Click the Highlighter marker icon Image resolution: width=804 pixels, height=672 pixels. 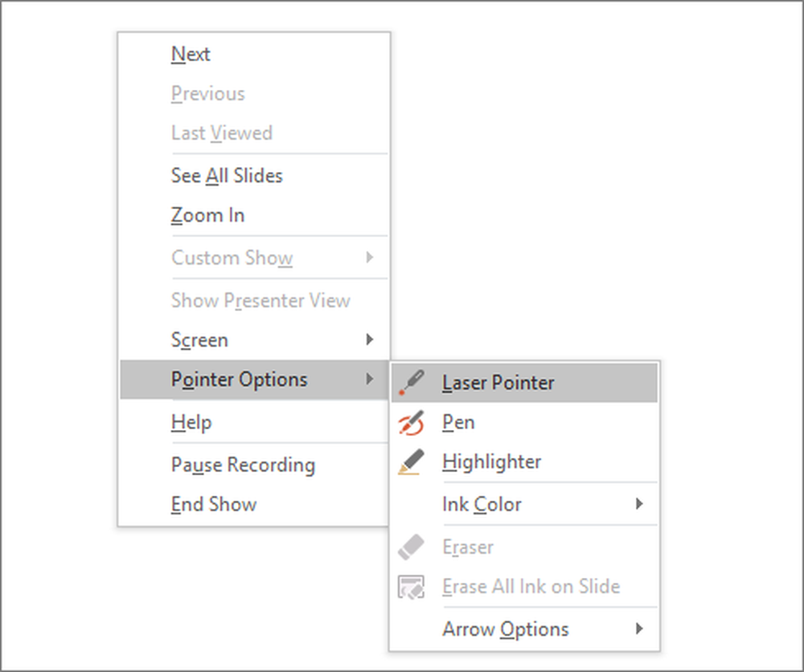click(411, 462)
